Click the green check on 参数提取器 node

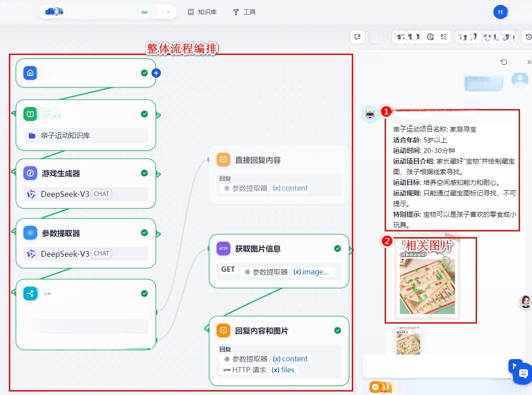(144, 233)
